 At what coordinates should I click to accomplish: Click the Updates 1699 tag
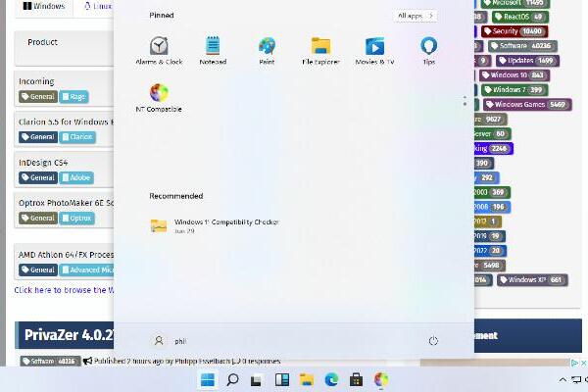tap(527, 61)
